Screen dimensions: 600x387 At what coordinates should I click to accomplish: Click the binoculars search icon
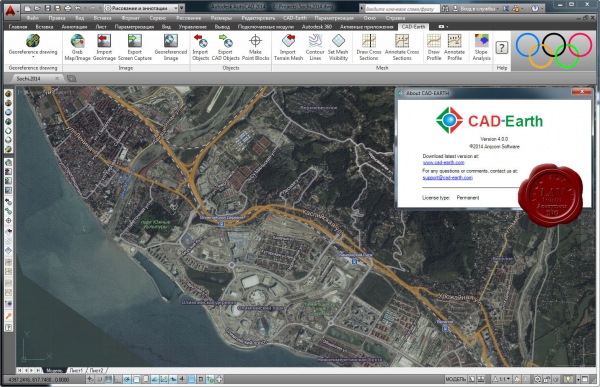pyautogui.click(x=445, y=8)
